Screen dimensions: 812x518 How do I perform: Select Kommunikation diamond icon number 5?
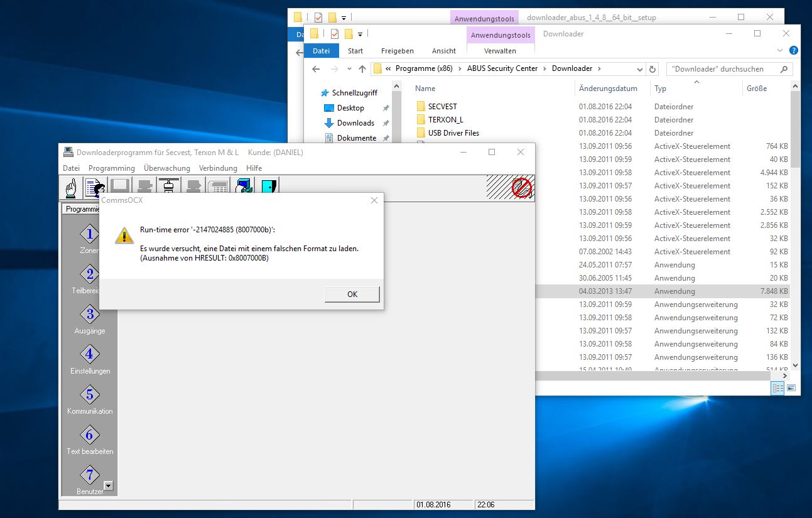(89, 394)
